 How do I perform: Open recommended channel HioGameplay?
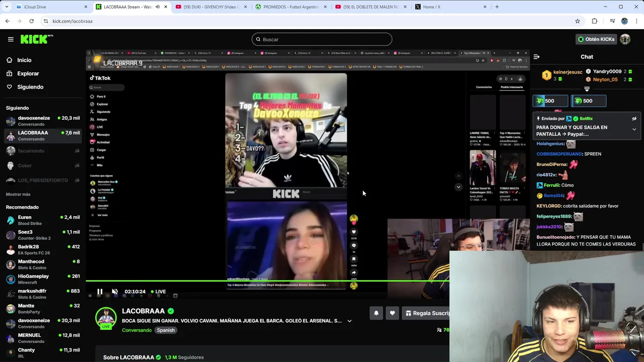[43, 279]
